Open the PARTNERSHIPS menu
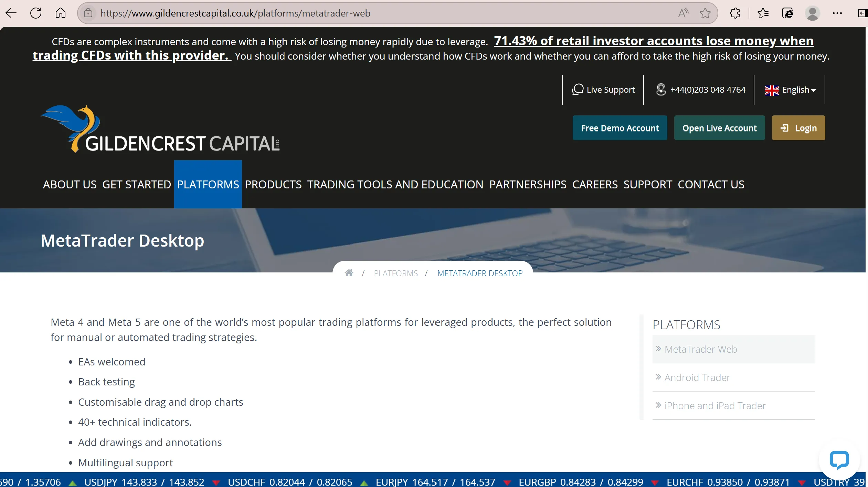 click(528, 184)
